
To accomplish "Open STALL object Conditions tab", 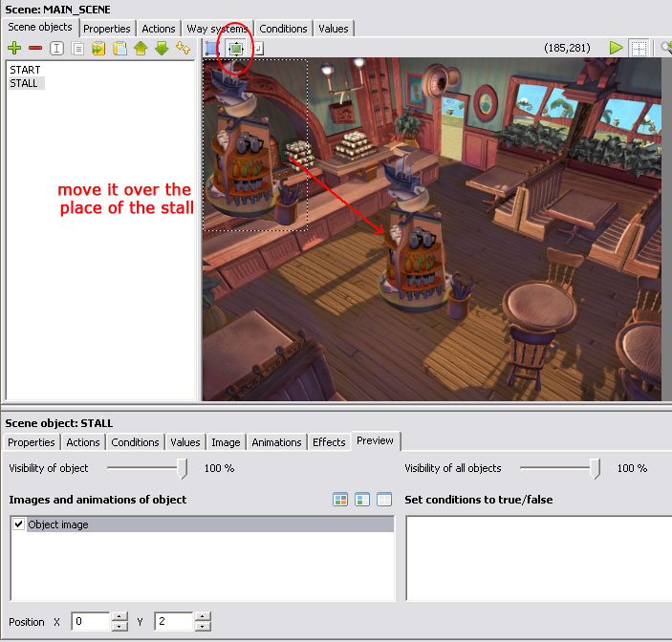I will coord(135,442).
